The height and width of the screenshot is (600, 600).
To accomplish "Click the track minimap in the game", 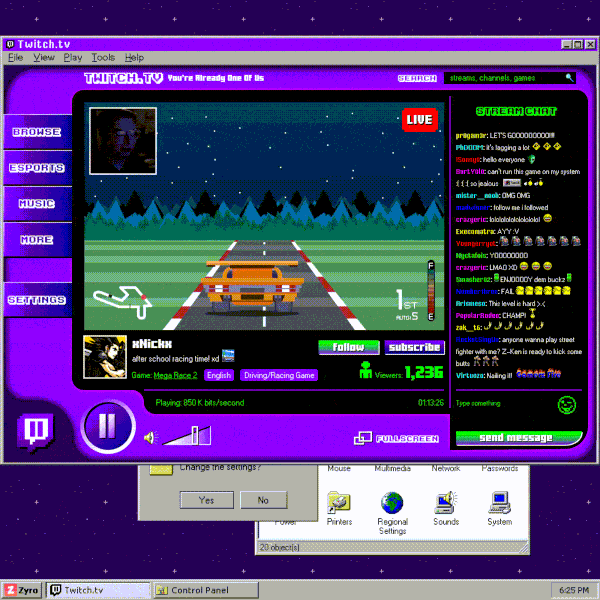I will point(122,302).
